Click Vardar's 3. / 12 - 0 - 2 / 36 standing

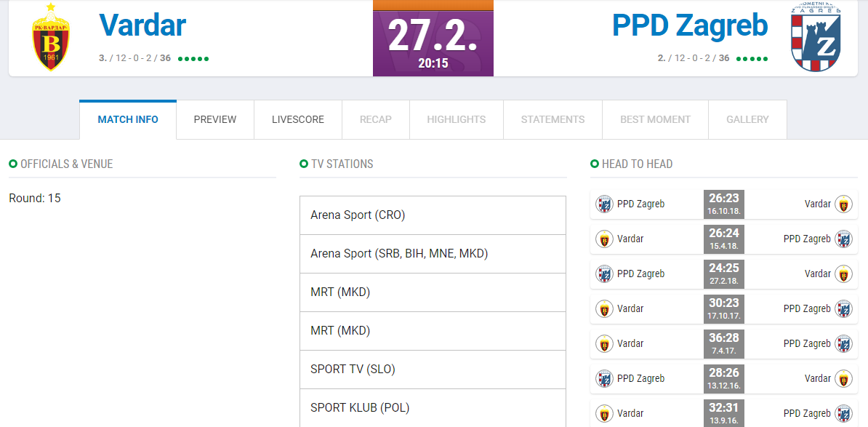pyautogui.click(x=134, y=58)
